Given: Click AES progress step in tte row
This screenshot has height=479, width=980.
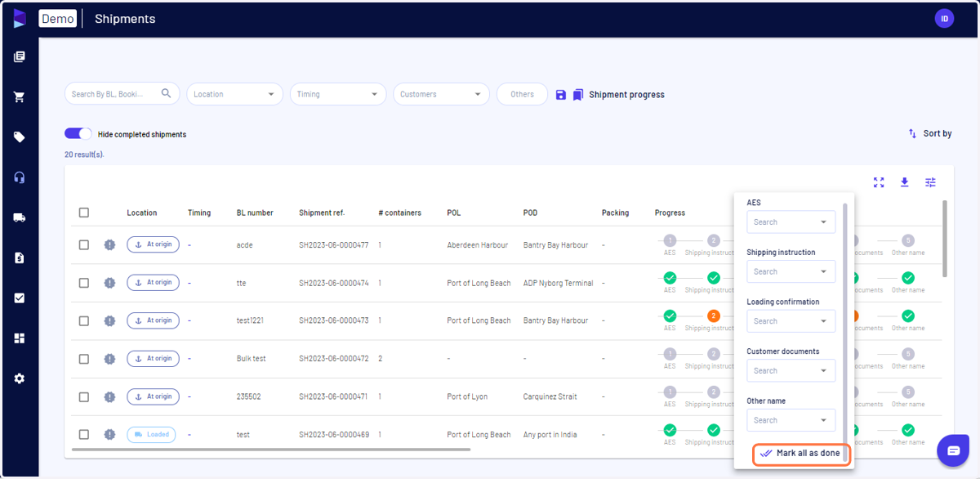Looking at the screenshot, I should point(670,278).
